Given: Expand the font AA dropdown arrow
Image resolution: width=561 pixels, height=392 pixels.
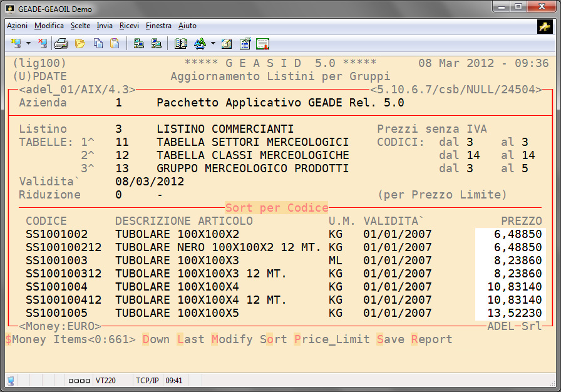Looking at the screenshot, I should 213,43.
